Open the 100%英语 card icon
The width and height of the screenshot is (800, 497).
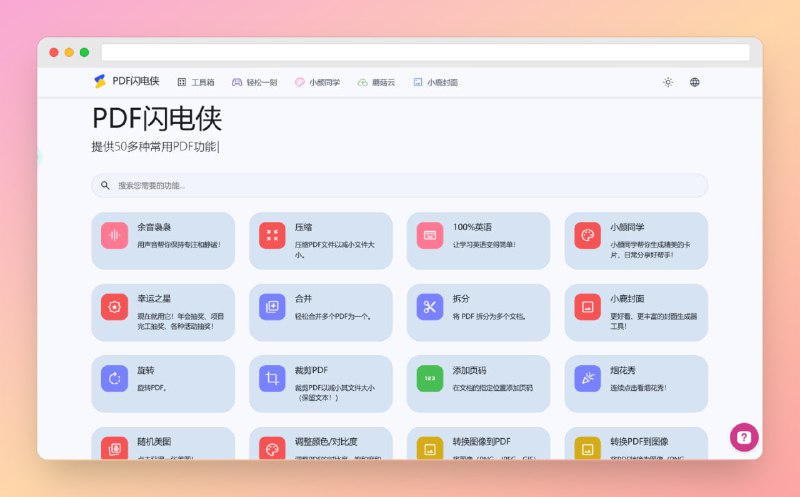(x=430, y=236)
